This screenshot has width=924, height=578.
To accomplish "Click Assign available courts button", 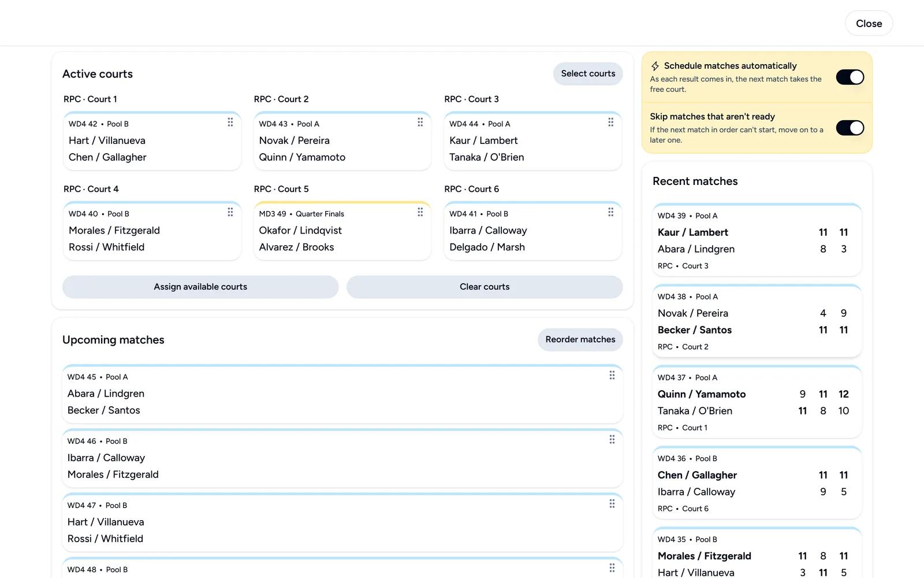I will [200, 287].
